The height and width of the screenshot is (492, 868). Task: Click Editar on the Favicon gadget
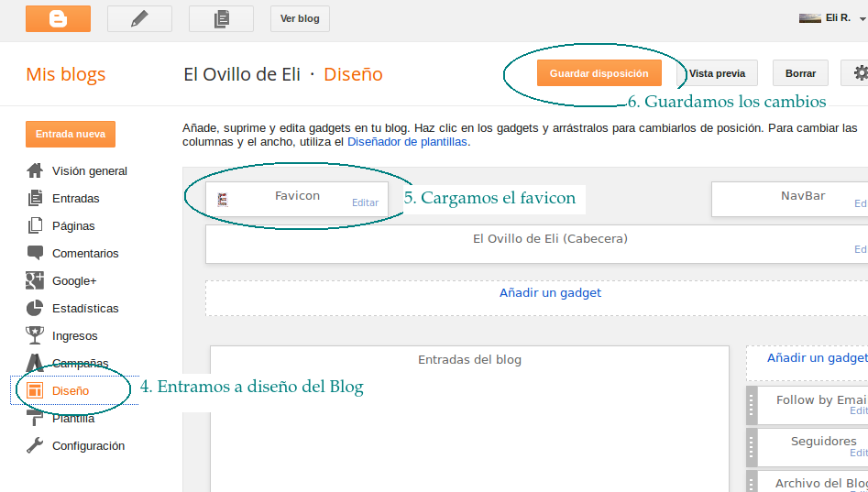365,202
